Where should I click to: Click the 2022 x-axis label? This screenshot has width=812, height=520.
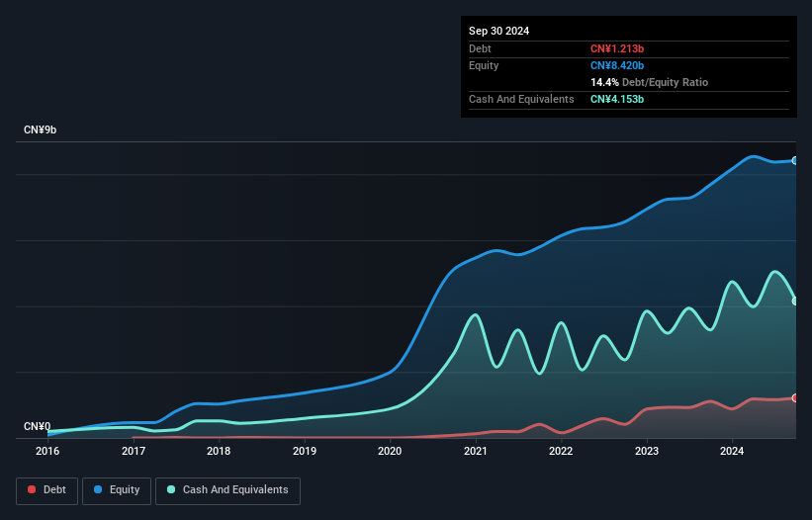[561, 451]
